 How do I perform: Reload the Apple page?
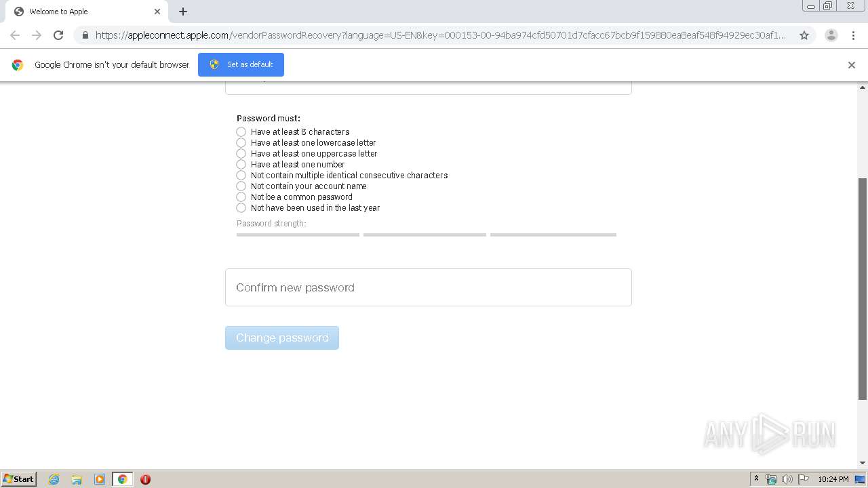click(x=58, y=35)
